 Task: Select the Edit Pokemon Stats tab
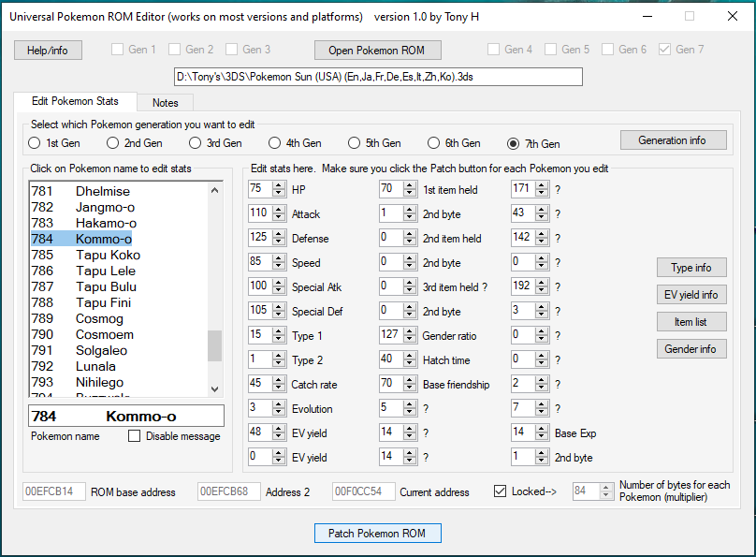pyautogui.click(x=75, y=101)
